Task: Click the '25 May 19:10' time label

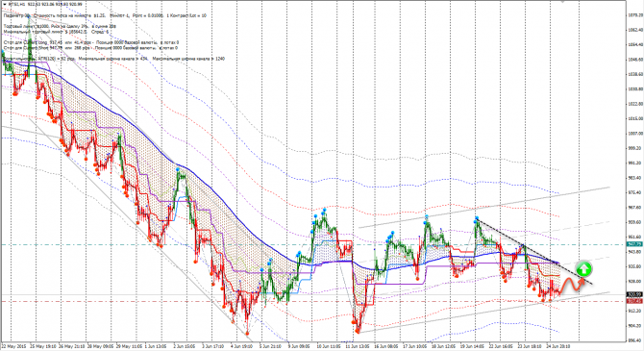Action: click(42, 346)
